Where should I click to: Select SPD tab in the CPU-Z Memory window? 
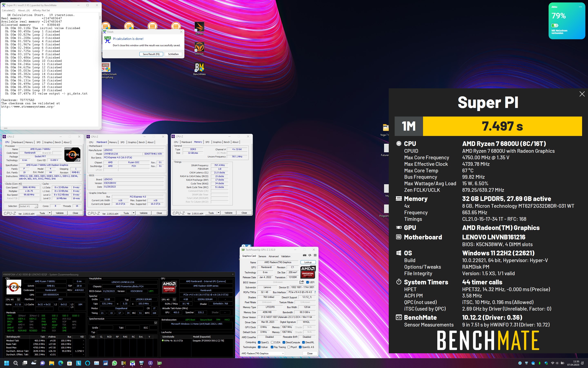click(x=207, y=142)
